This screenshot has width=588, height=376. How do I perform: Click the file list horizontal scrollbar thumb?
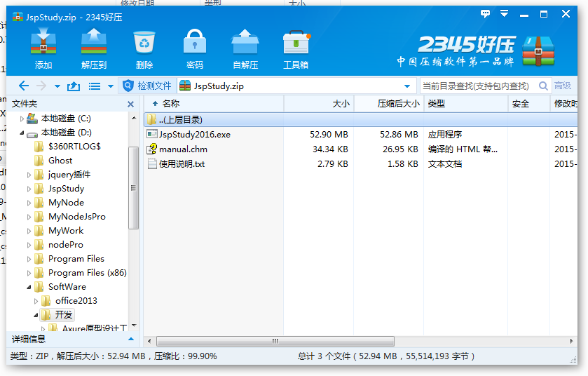(275, 341)
